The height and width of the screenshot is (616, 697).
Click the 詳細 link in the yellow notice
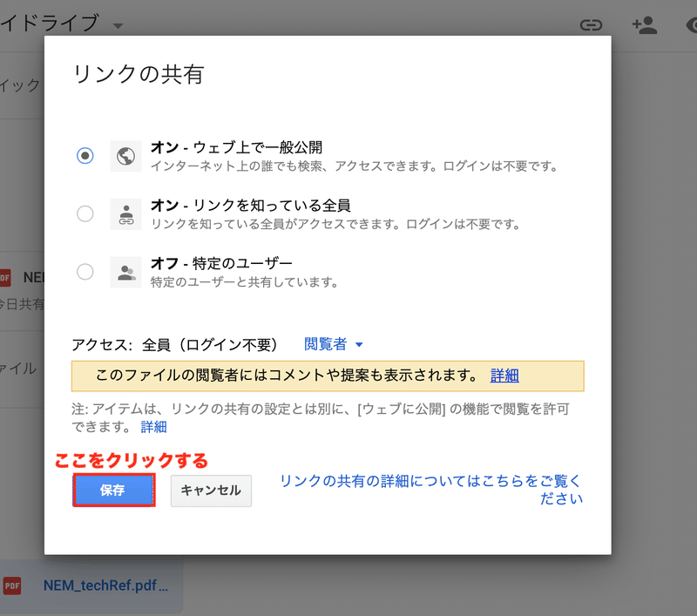click(504, 376)
